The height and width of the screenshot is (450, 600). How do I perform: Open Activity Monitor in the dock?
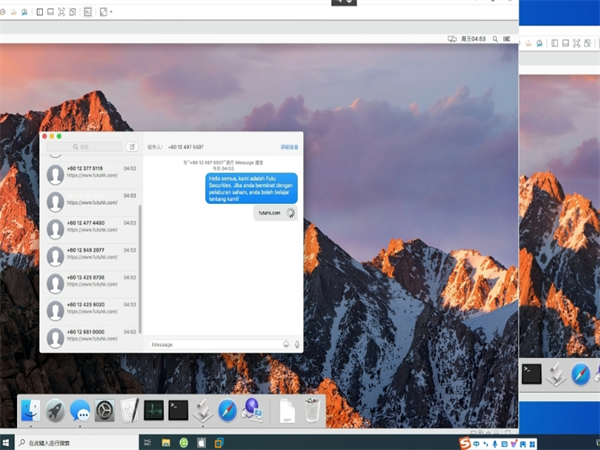[153, 409]
